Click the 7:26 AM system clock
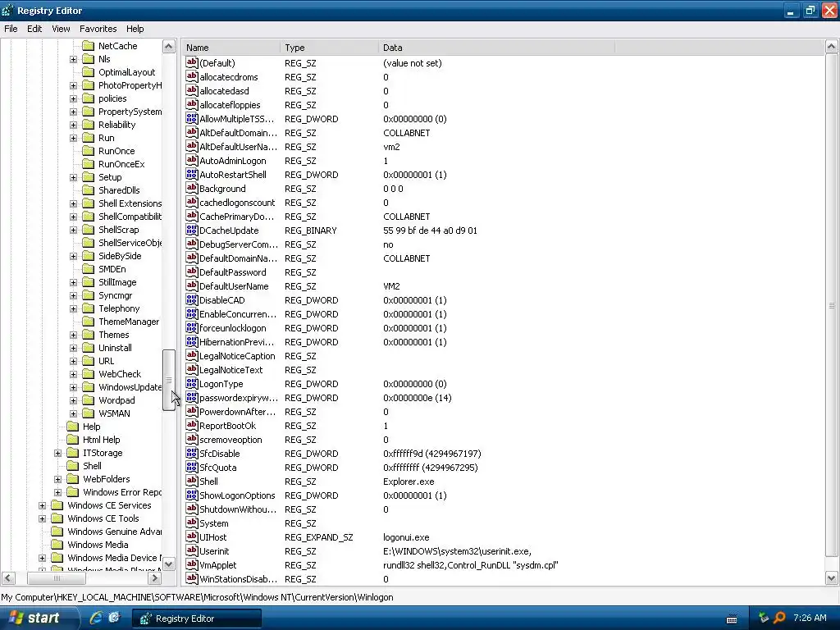The width and height of the screenshot is (840, 630). 810,618
